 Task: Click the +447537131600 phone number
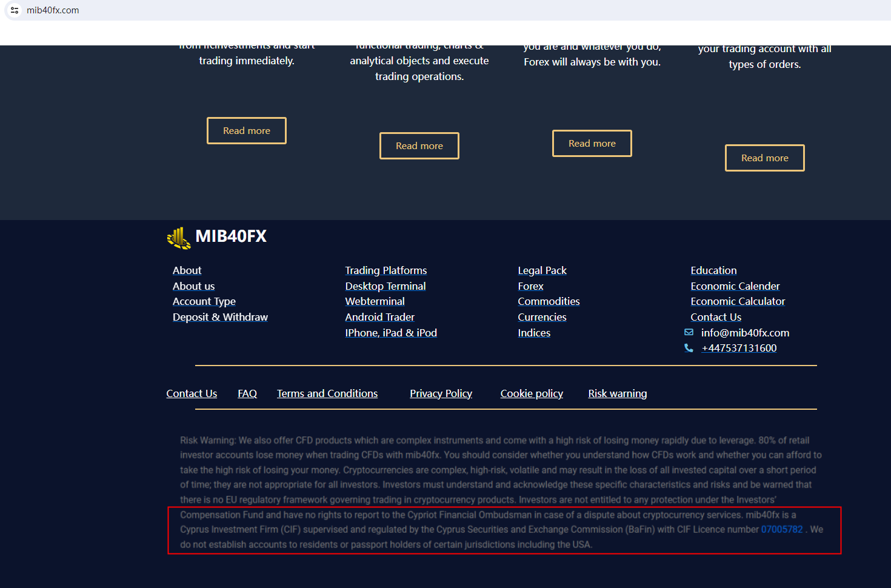(739, 348)
